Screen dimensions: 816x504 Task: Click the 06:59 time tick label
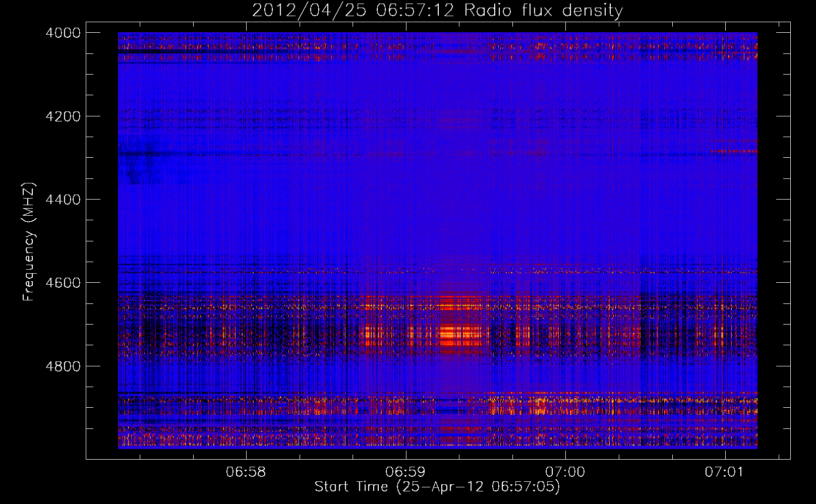click(x=405, y=472)
